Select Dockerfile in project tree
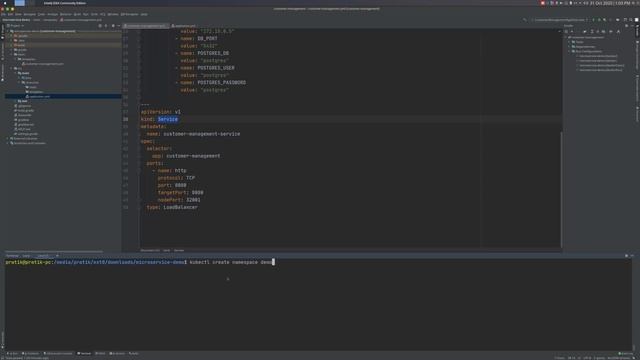The width and height of the screenshot is (640, 360). 24,115
